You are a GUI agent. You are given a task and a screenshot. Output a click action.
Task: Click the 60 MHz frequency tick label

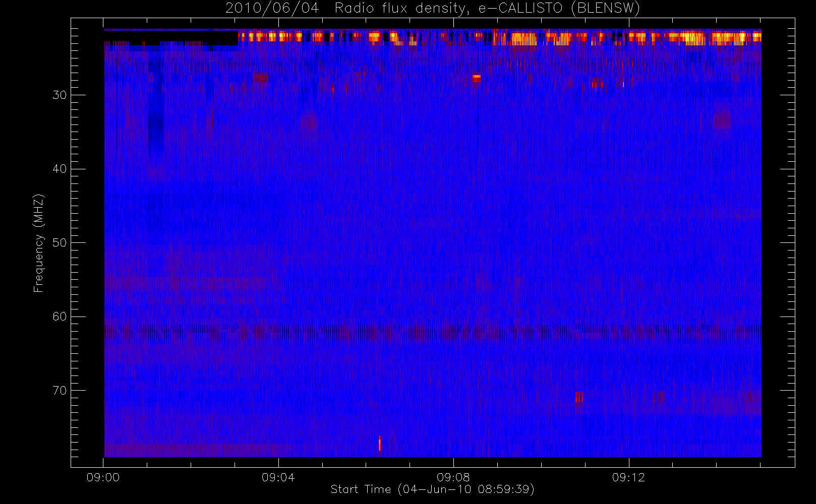click(60, 317)
